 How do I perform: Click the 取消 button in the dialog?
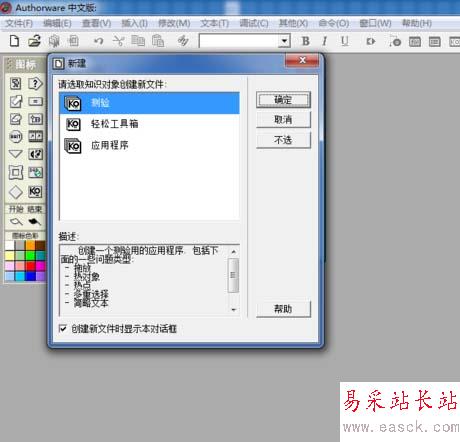(x=283, y=119)
